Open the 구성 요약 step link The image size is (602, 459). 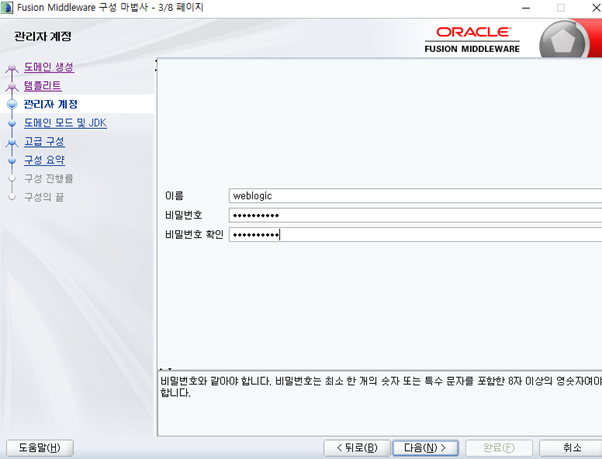click(x=45, y=160)
